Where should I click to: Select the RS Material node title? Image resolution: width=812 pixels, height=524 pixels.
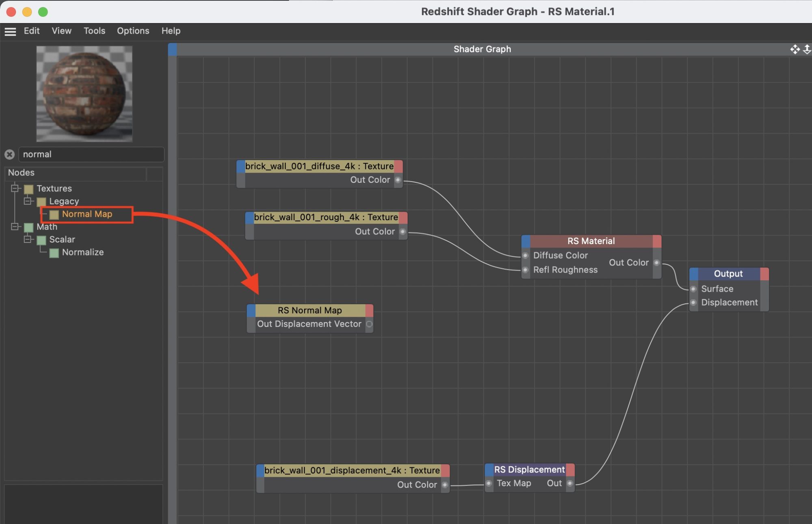[591, 241]
